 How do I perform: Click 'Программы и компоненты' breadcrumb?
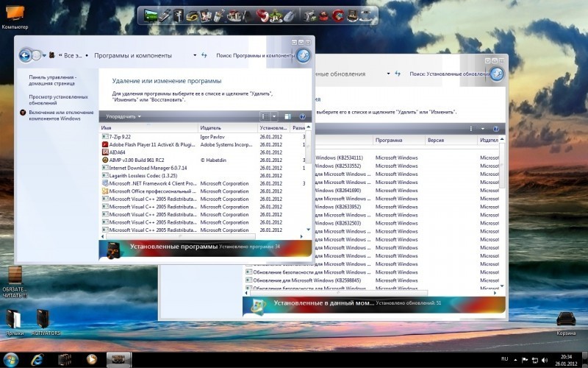[133, 56]
